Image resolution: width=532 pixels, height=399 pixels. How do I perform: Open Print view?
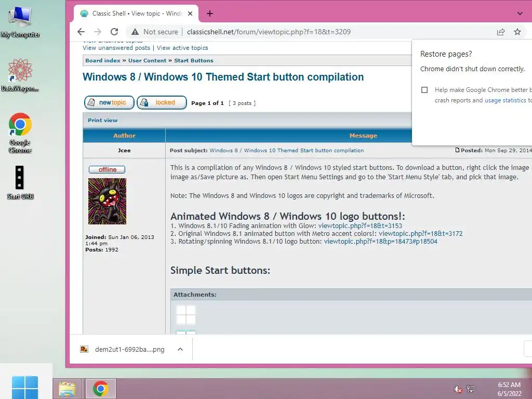pyautogui.click(x=102, y=120)
